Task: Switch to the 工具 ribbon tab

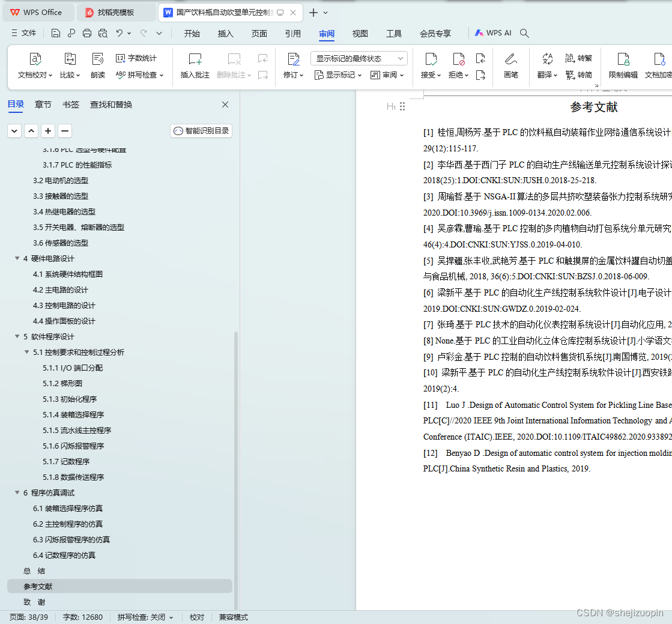Action: (x=394, y=34)
